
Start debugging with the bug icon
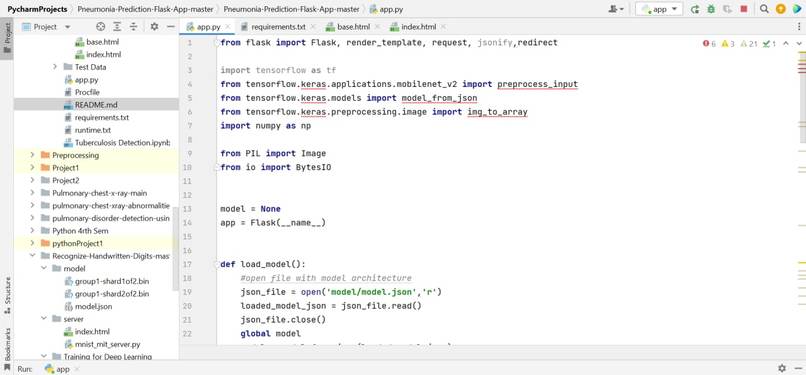[x=711, y=9]
